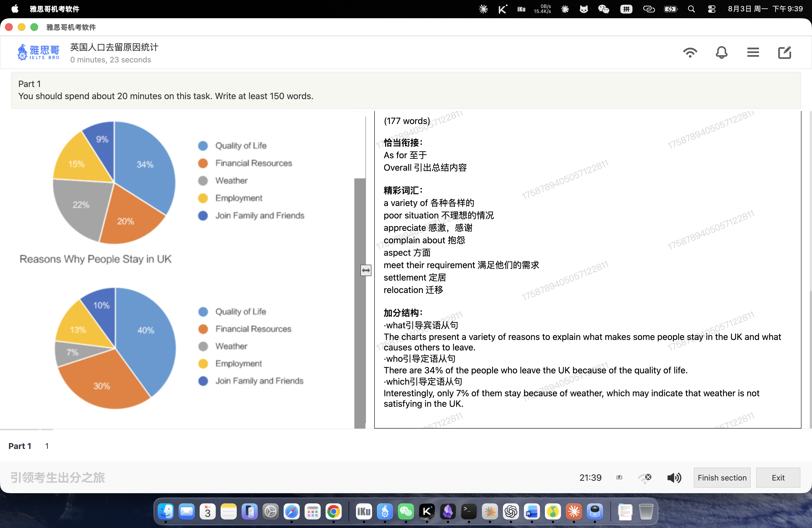Click 'Financial Resources' in the upper legend
This screenshot has width=812, height=528.
[x=254, y=163]
